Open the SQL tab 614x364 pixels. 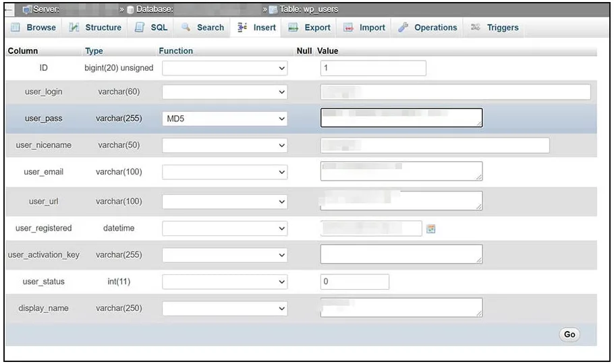click(x=151, y=28)
